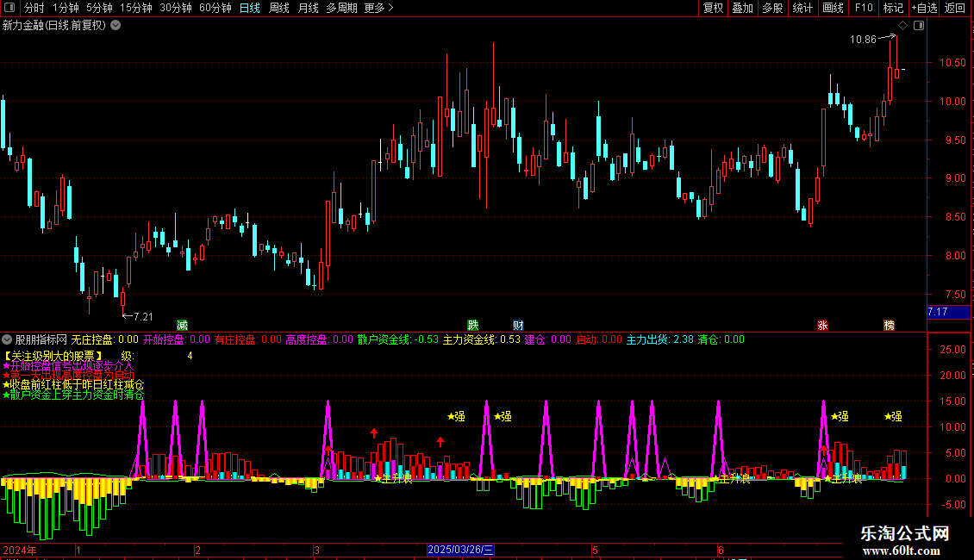Viewport: 974px width, 560px height.
Task: Click the 榜 ranking list marker
Action: point(889,326)
